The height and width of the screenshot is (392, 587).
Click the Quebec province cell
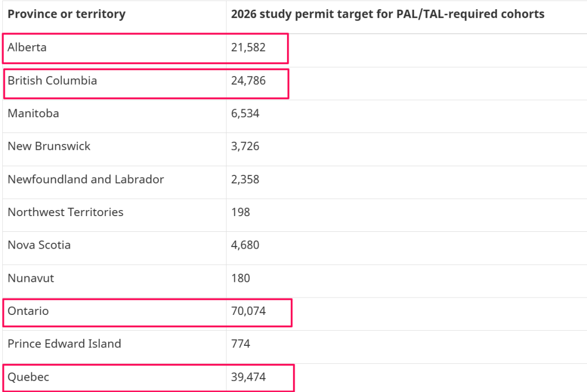click(28, 377)
